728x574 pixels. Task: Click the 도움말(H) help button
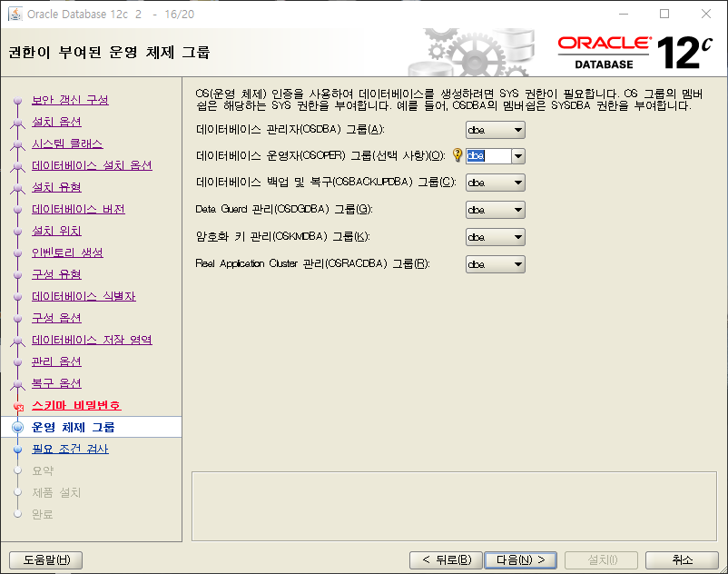click(x=46, y=560)
